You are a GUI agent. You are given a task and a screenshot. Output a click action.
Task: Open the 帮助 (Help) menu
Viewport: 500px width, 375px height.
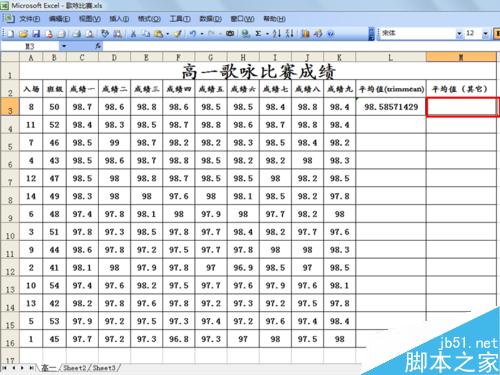[274, 19]
